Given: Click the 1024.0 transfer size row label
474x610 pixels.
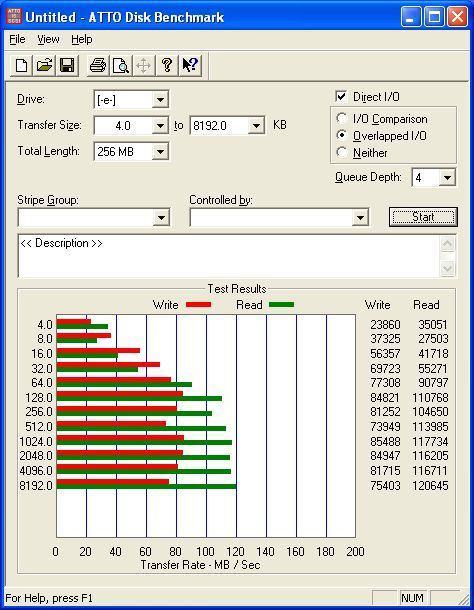Looking at the screenshot, I should 36,442.
